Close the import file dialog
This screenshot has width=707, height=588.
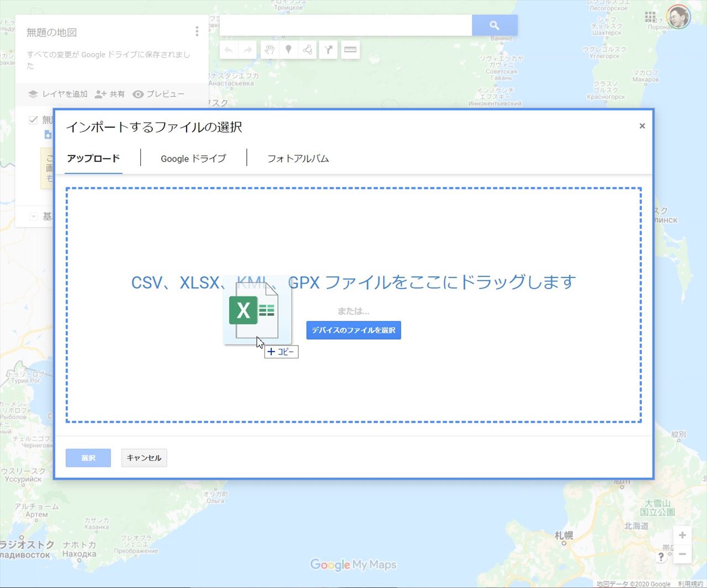click(642, 126)
